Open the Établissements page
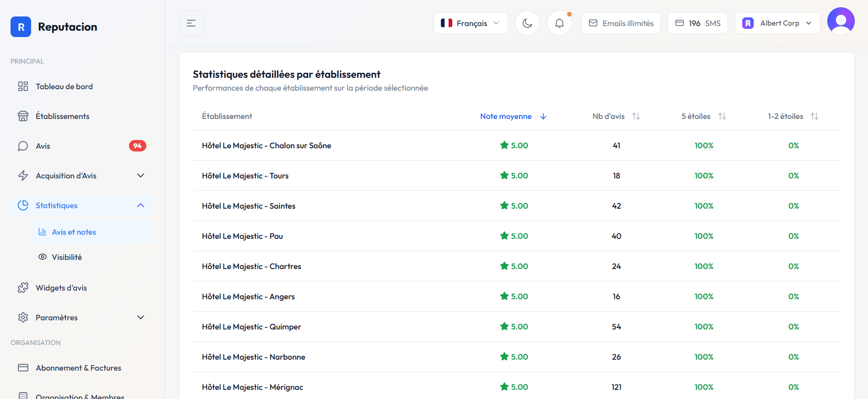The height and width of the screenshot is (399, 868). (x=62, y=116)
